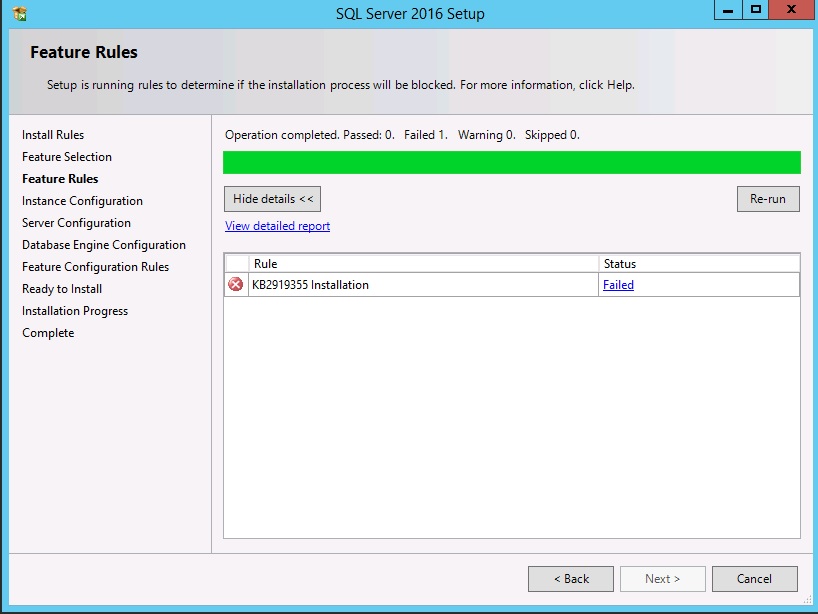Click the red error icon beside KB2919355 Installation
Image resolution: width=818 pixels, height=614 pixels.
click(x=236, y=284)
